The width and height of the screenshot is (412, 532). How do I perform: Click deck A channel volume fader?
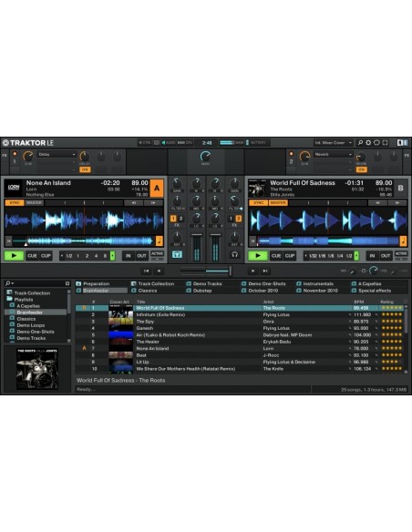[197, 248]
